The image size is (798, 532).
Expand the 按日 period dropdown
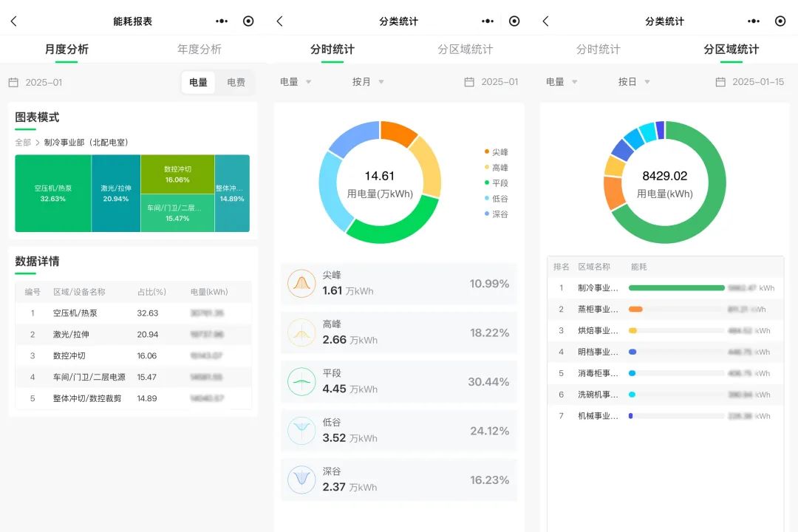click(634, 82)
